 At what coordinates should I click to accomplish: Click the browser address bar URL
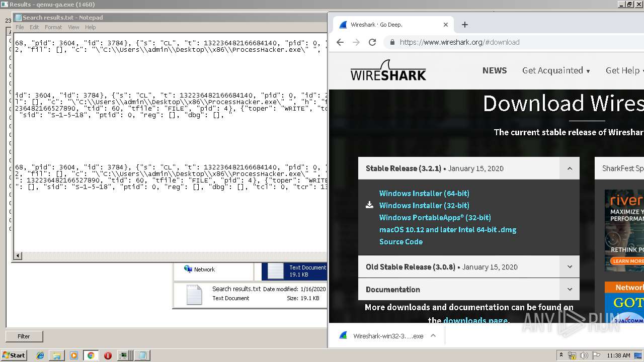[459, 42]
